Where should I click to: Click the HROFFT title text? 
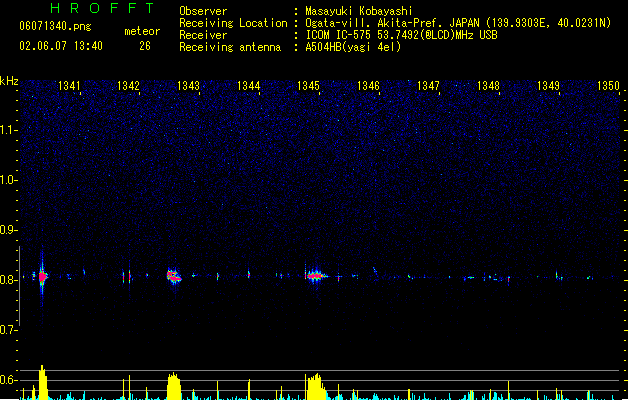point(102,8)
